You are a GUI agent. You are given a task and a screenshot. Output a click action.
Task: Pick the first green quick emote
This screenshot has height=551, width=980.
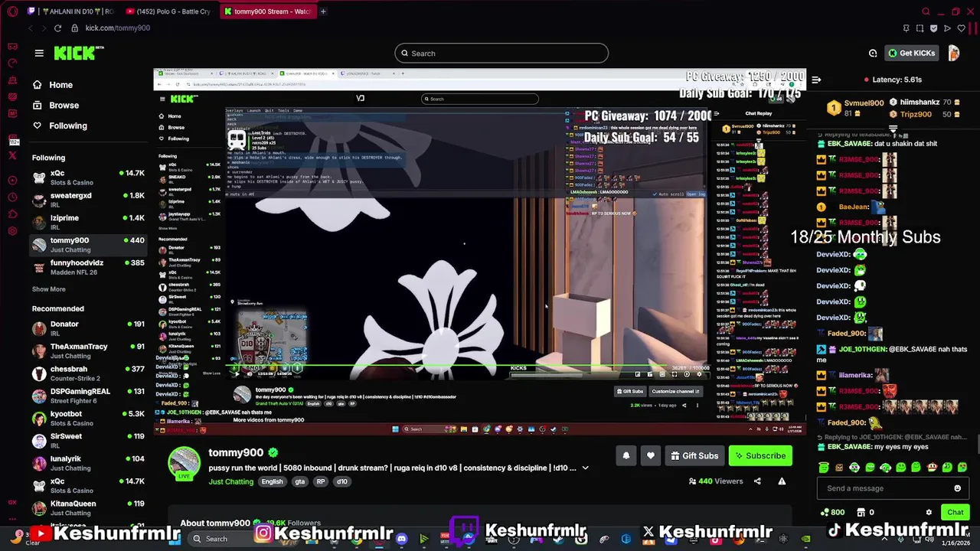(x=824, y=467)
